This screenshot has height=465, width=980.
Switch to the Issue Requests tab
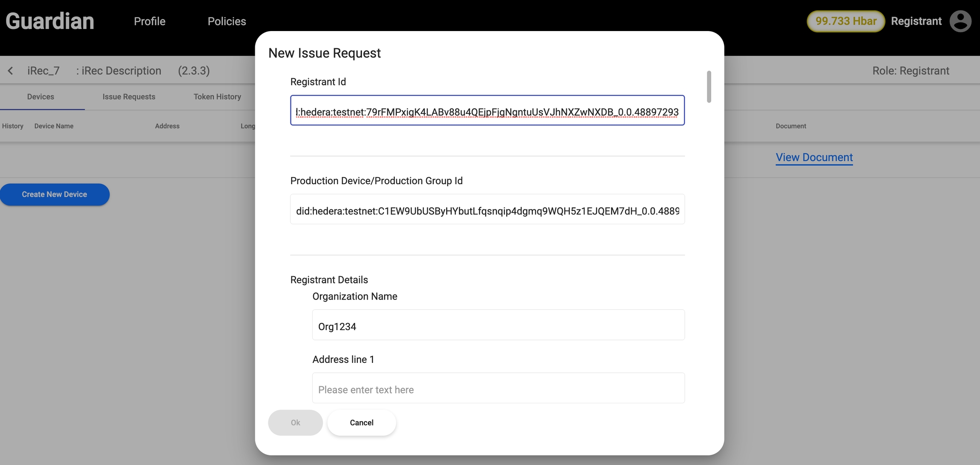[x=128, y=97]
